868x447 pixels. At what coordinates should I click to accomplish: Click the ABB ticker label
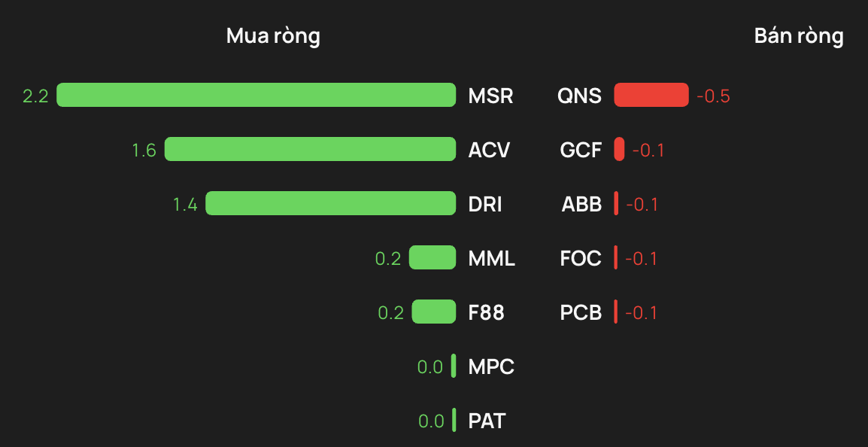tap(582, 205)
